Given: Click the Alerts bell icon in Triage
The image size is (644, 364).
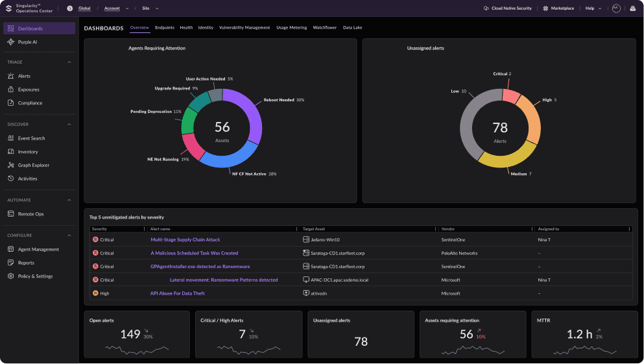Looking at the screenshot, I should (x=11, y=76).
